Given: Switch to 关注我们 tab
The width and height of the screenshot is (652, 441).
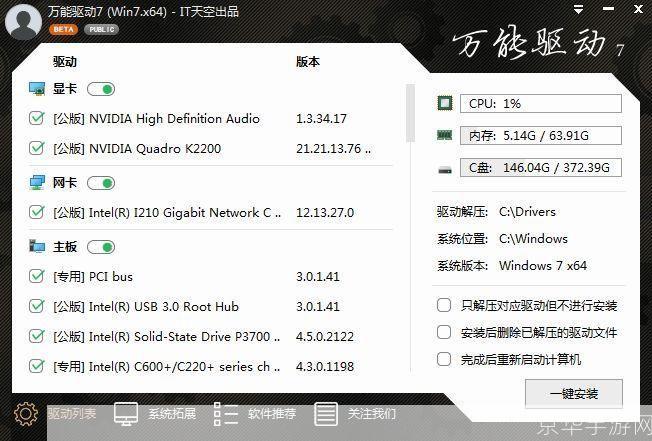Looking at the screenshot, I should click(x=371, y=414).
